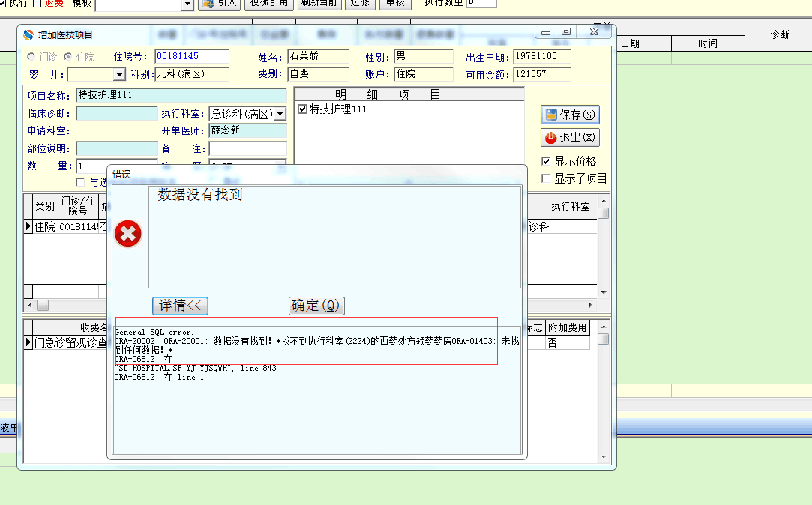Click upper grid horizontal scrollbar left arrow
812x505 pixels.
click(29, 305)
